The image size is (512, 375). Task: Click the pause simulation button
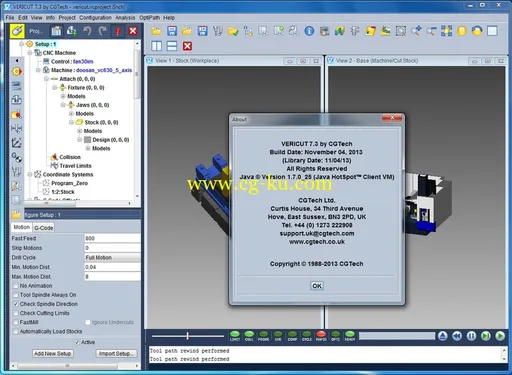[x=471, y=336]
